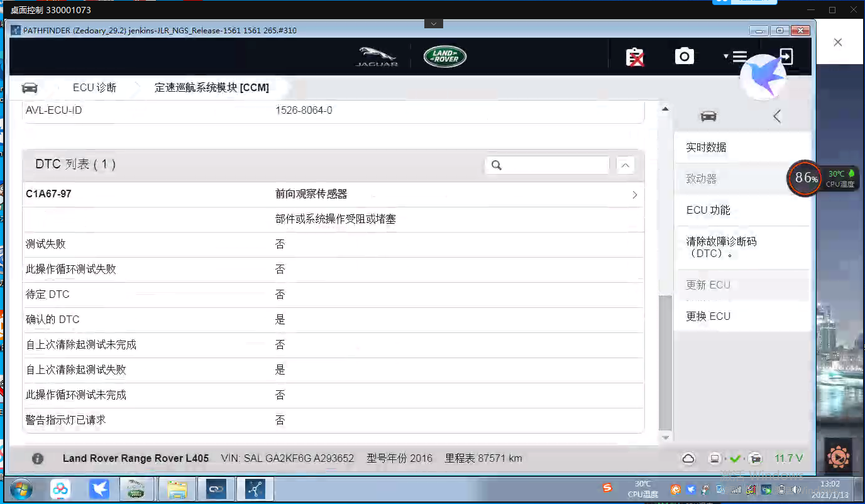Click the dropdown arrow at top center

[x=433, y=24]
